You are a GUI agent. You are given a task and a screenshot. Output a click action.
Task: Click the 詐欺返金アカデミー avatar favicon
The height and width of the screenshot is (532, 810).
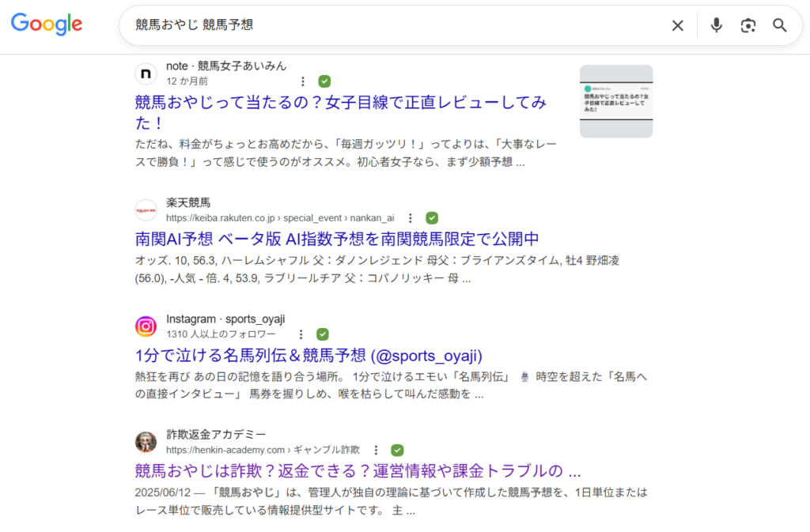tap(146, 442)
